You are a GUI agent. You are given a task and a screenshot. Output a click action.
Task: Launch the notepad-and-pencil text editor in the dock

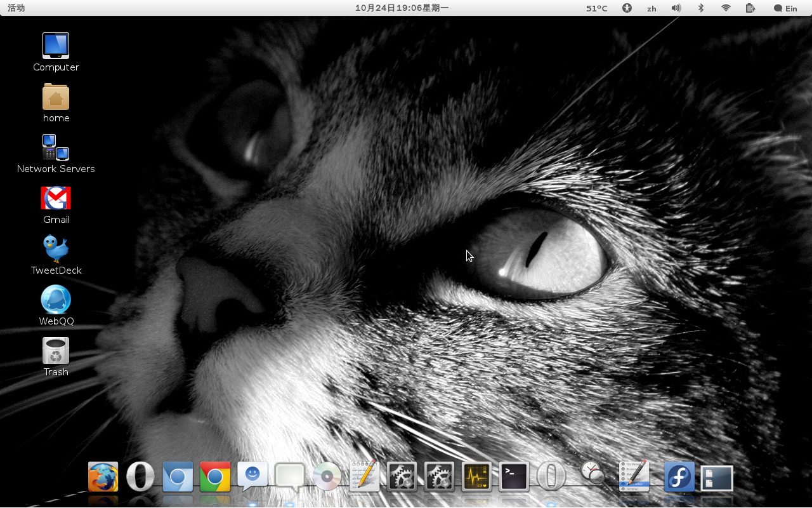(365, 476)
